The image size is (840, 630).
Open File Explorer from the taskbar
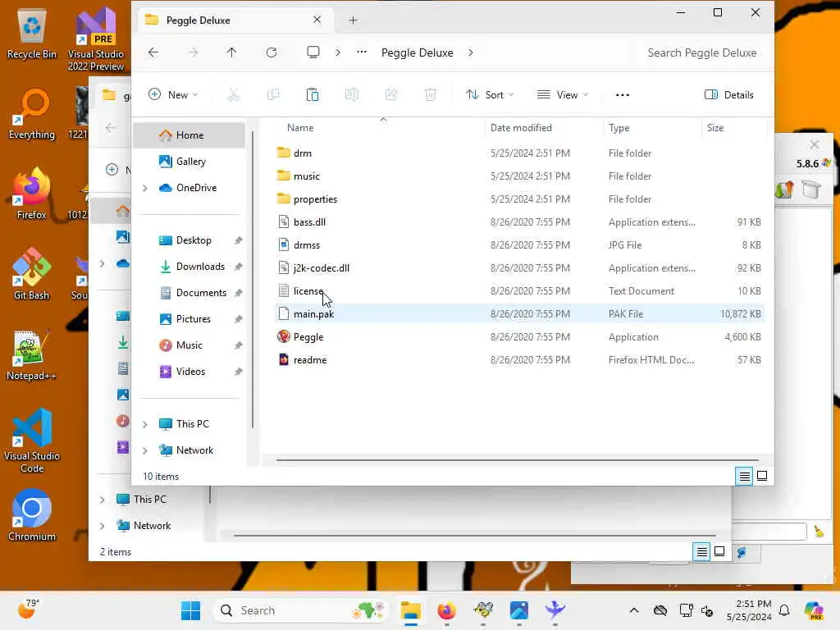coord(411,610)
